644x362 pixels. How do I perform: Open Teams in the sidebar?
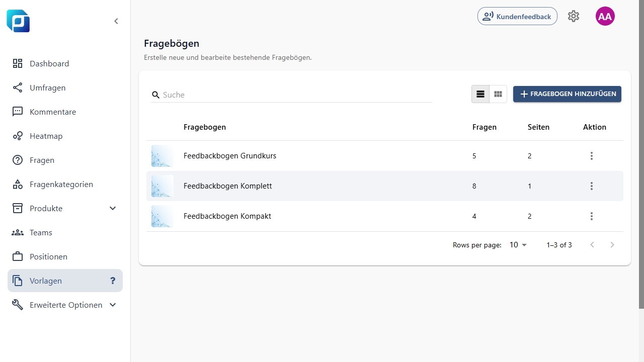coord(65,232)
